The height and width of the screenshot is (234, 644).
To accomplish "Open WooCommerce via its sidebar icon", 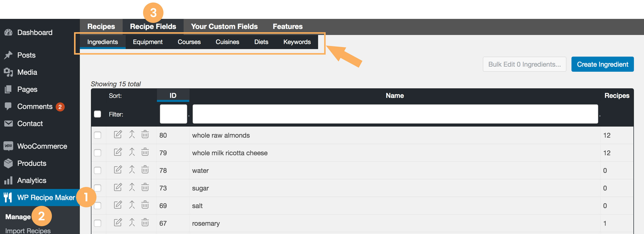I will 8,146.
